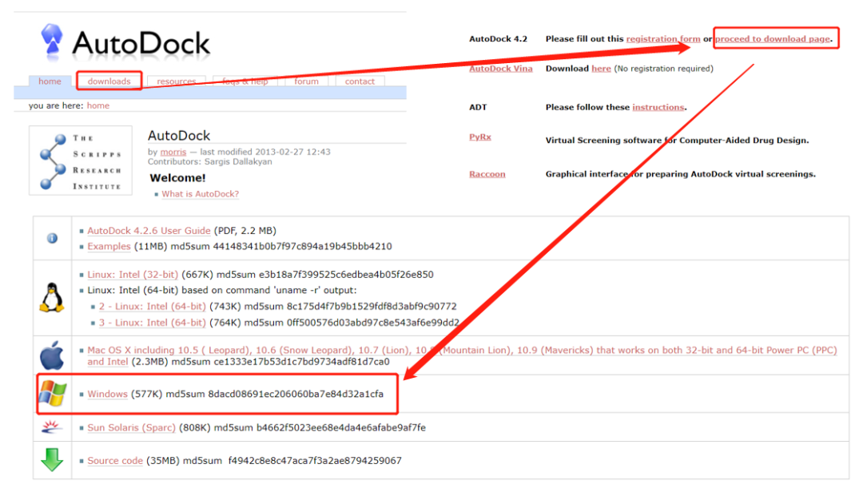Download 3 - Linux: Intel (64-bit)
The image size is (863, 504).
tap(153, 323)
